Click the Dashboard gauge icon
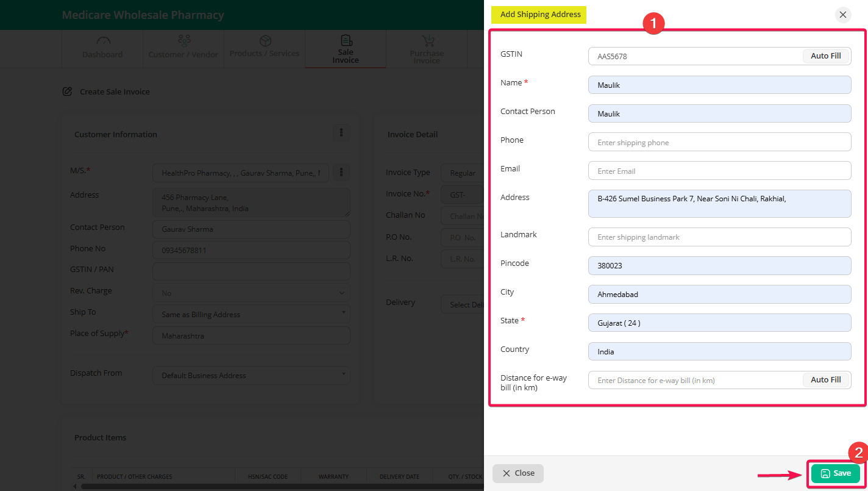The width and height of the screenshot is (868, 491). click(x=103, y=41)
